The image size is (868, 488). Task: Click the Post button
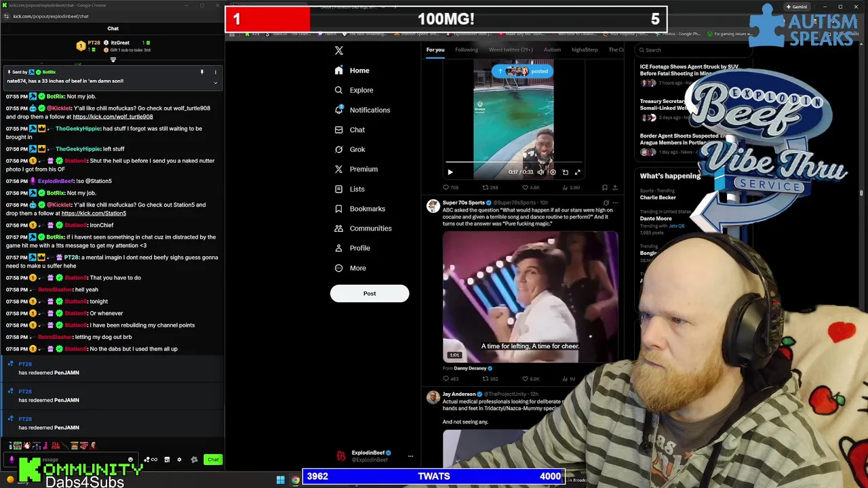(x=370, y=293)
